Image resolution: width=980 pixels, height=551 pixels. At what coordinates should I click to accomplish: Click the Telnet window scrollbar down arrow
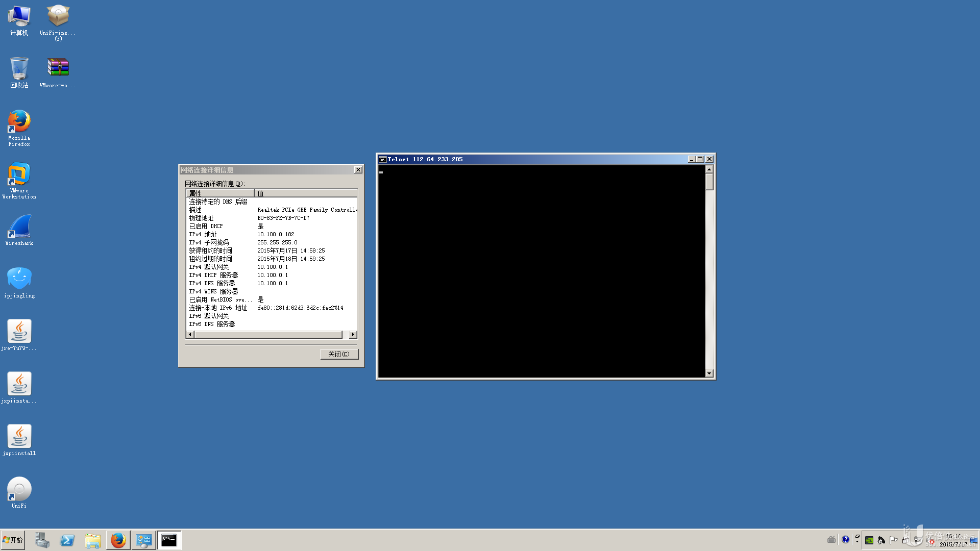(x=709, y=373)
